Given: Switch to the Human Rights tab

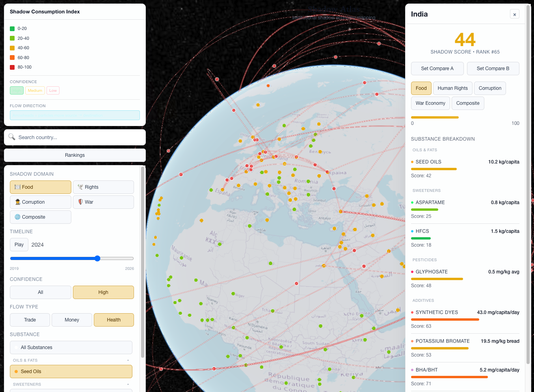Looking at the screenshot, I should [x=452, y=88].
